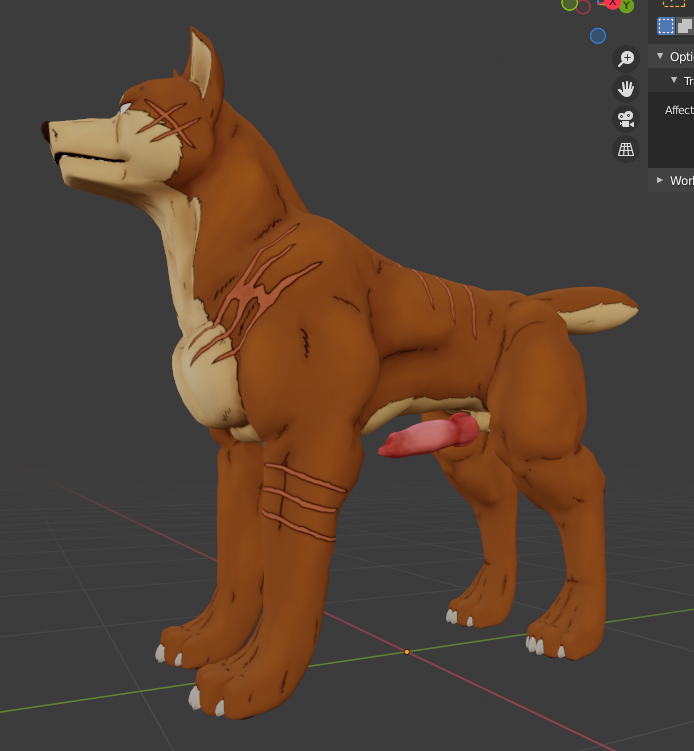This screenshot has height=751, width=694.
Task: Click the green Y axis on gizmo
Action: 626,6
